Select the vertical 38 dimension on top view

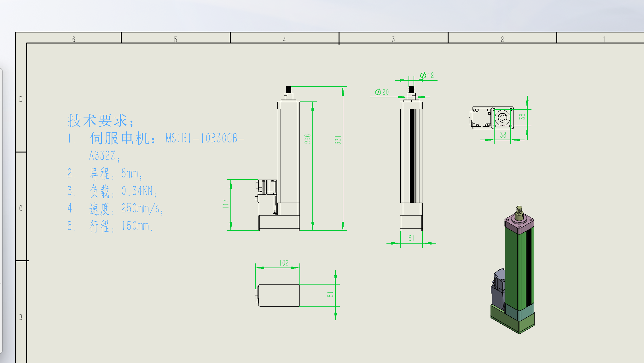pyautogui.click(x=522, y=117)
